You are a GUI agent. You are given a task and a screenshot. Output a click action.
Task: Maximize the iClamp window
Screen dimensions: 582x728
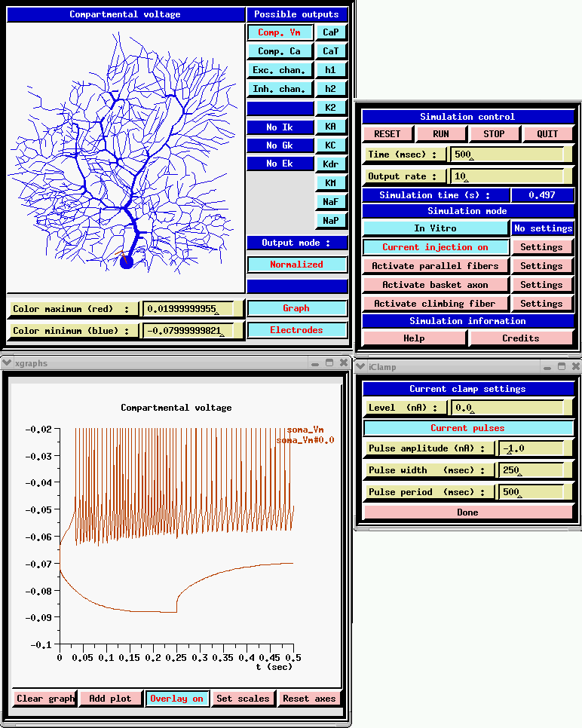pos(562,366)
